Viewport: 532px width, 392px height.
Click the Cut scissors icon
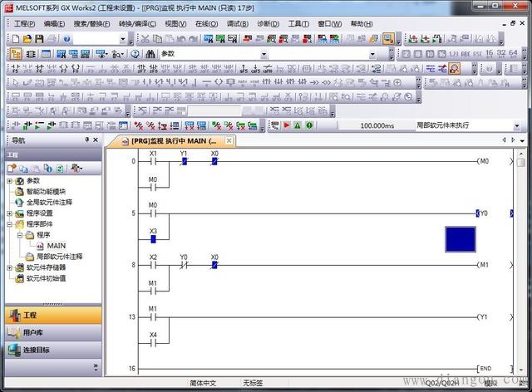[145, 39]
